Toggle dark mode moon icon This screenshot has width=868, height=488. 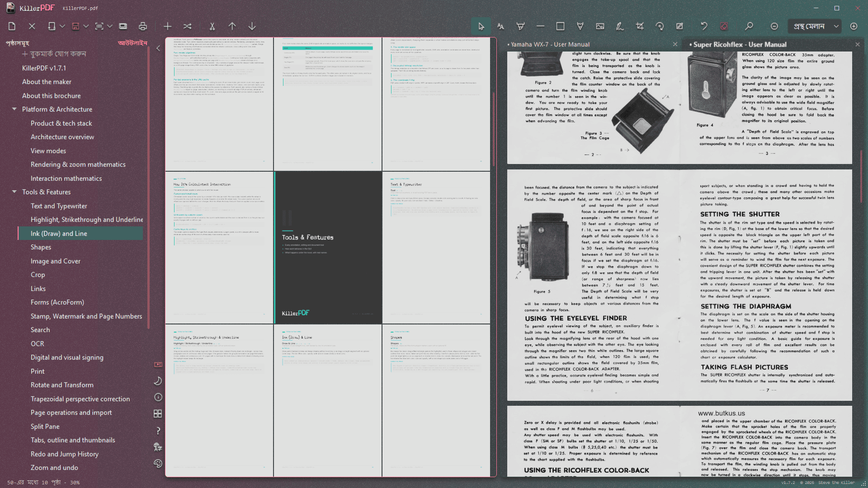pos(158,381)
